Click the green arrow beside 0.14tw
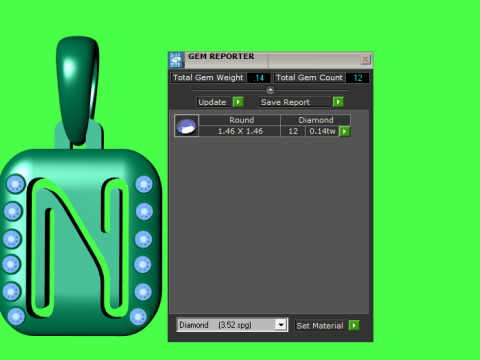The height and width of the screenshot is (360, 480). coord(344,131)
